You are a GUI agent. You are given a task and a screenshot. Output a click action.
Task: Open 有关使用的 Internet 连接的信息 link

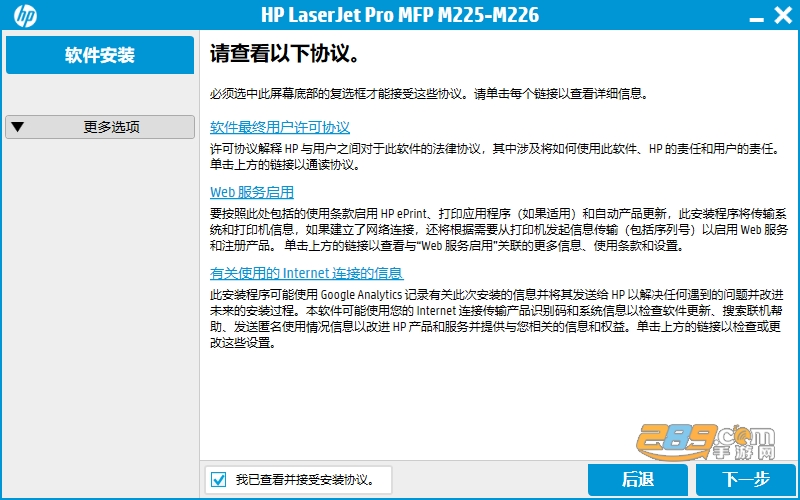click(x=307, y=273)
